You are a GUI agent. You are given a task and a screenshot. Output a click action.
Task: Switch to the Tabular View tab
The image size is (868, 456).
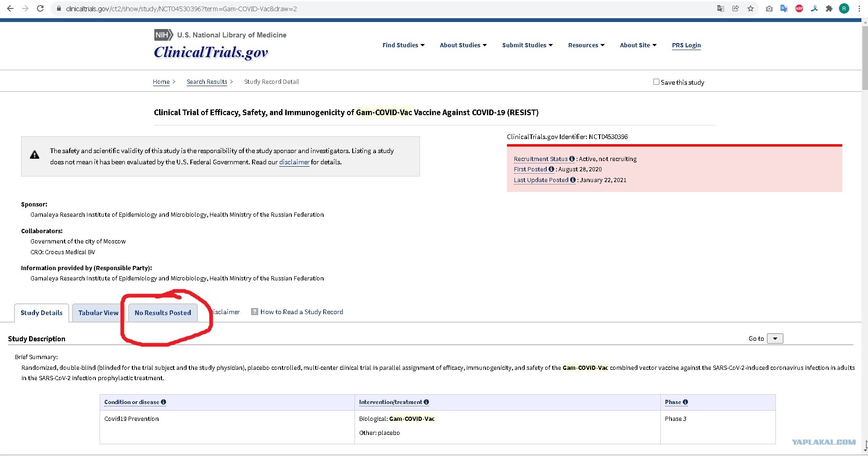tap(98, 313)
